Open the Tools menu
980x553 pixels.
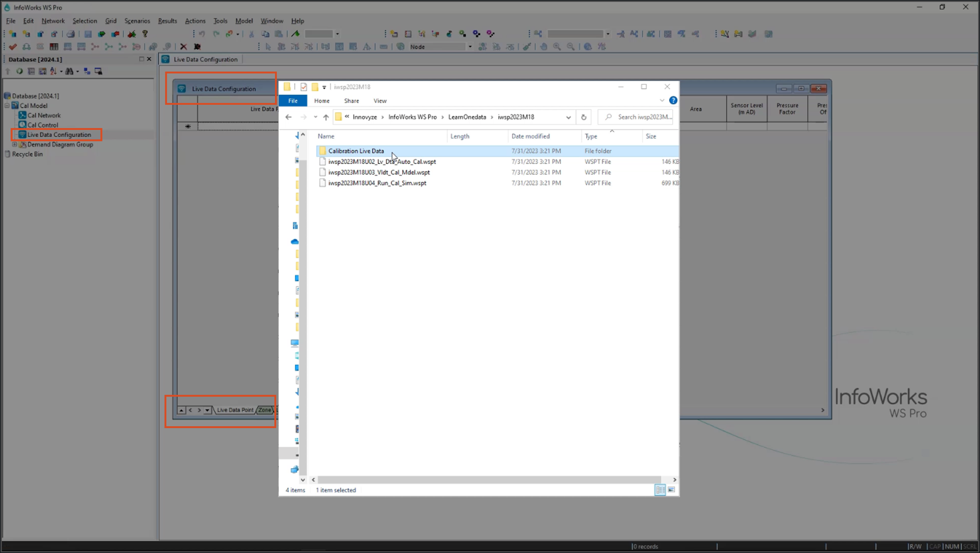[220, 21]
